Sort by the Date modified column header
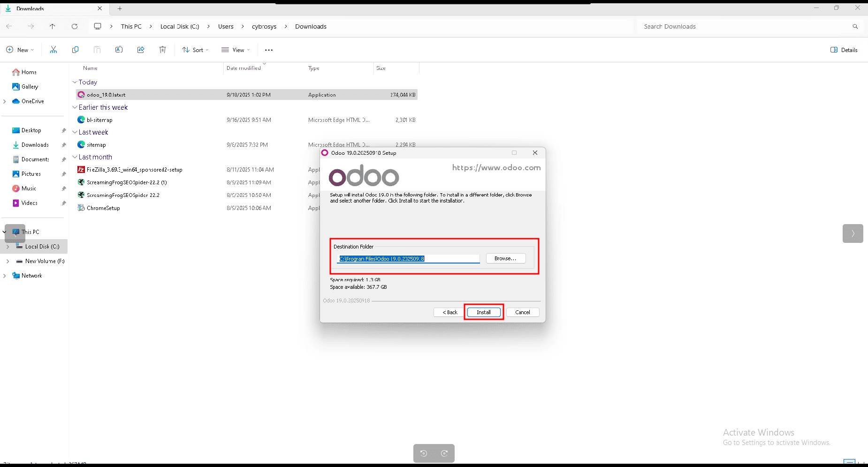Viewport: 868px width, 467px height. point(244,68)
